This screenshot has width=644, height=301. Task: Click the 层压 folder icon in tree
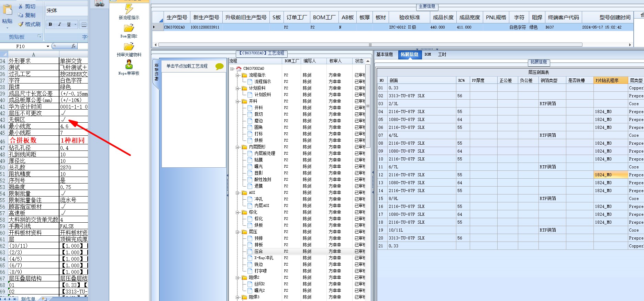[x=244, y=232]
